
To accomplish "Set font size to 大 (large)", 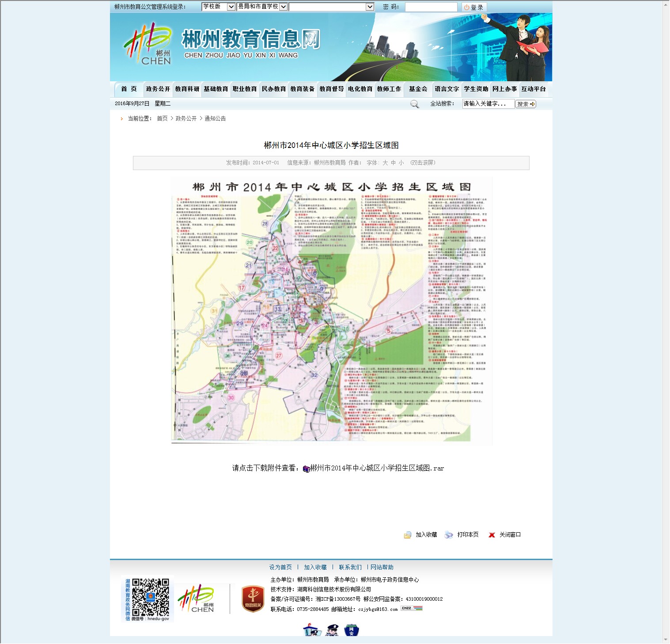I will [x=385, y=163].
